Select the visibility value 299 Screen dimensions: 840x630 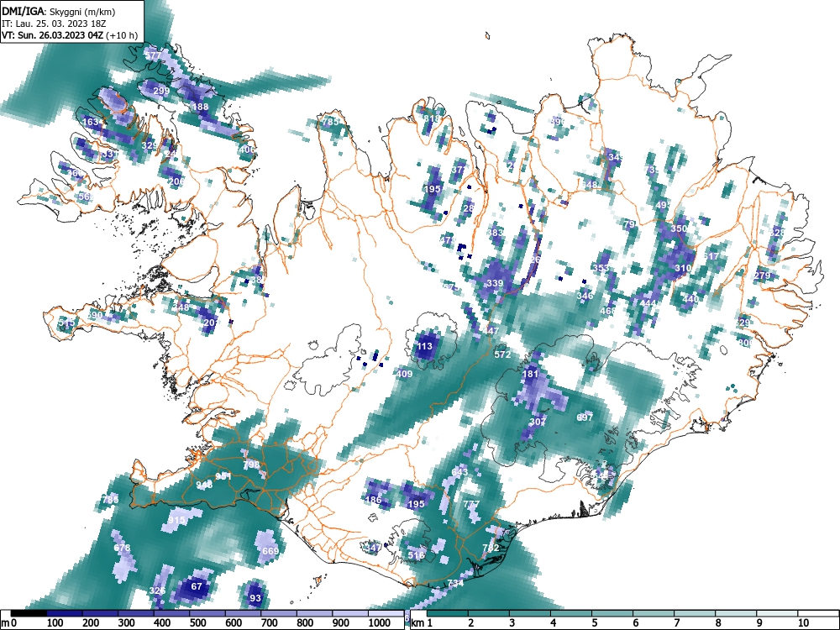tap(161, 91)
